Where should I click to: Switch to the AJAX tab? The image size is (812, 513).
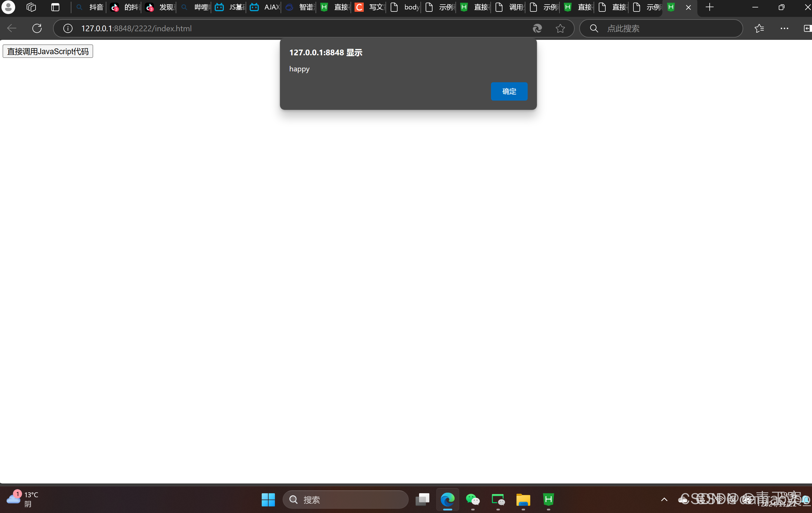(265, 7)
